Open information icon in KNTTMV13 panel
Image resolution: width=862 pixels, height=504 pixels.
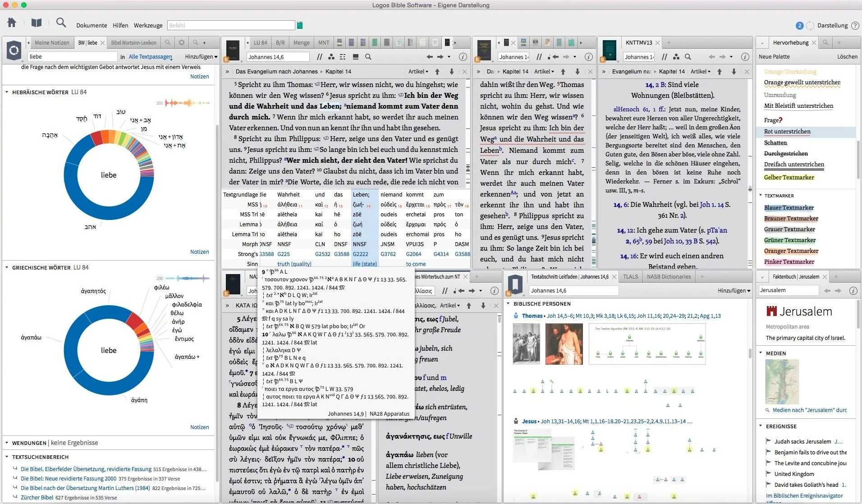745,57
